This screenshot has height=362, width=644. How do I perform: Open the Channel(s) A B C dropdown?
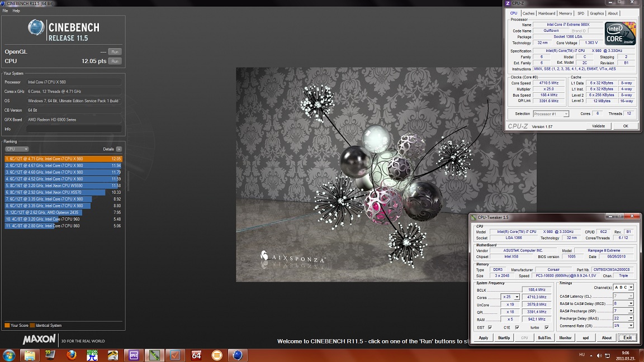[623, 287]
